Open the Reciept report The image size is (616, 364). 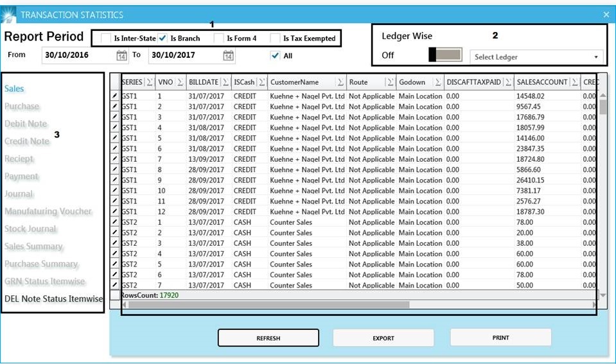(19, 159)
